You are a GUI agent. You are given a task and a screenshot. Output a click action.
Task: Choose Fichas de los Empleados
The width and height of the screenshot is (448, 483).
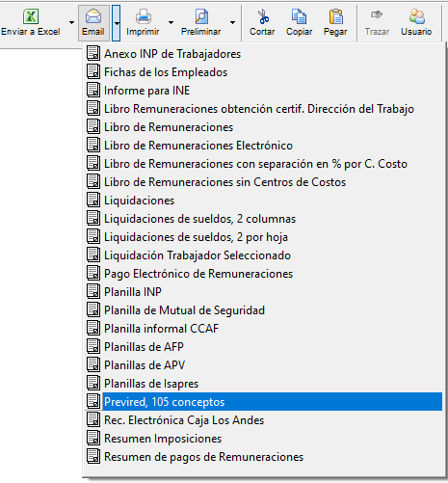pyautogui.click(x=263, y=72)
